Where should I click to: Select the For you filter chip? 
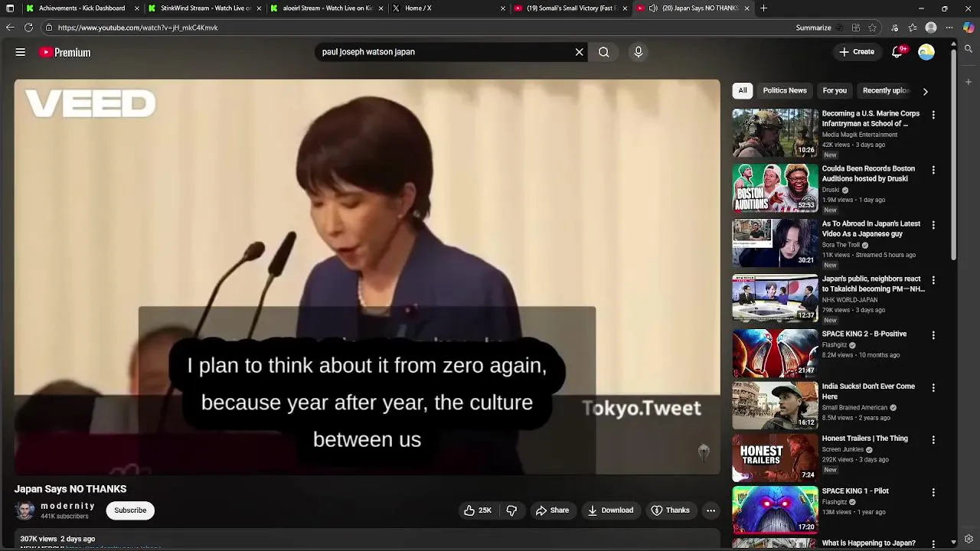point(835,90)
